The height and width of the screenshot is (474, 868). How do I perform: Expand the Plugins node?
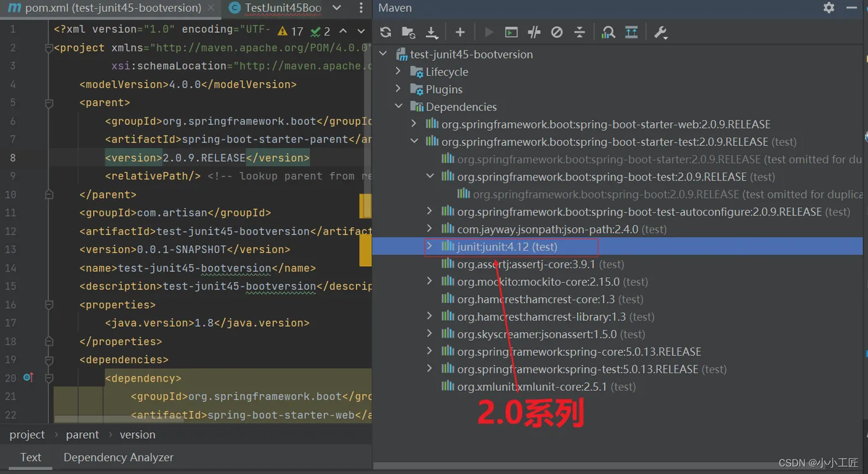(399, 89)
